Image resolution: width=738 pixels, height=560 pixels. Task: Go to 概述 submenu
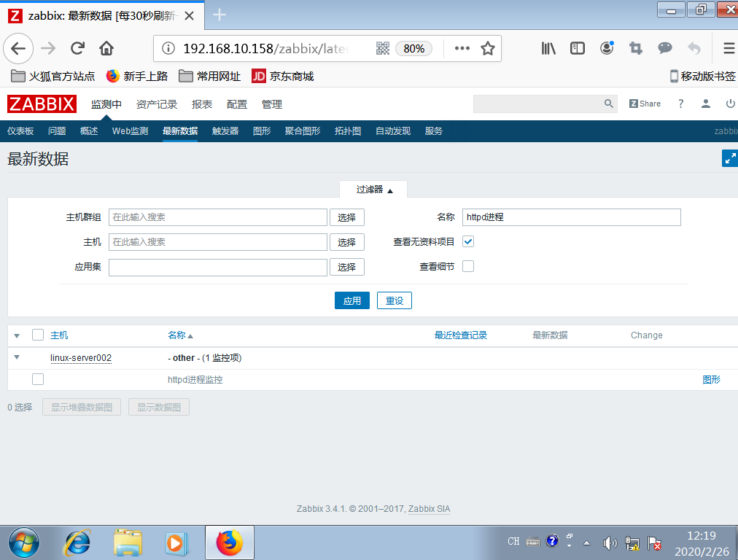tap(89, 131)
